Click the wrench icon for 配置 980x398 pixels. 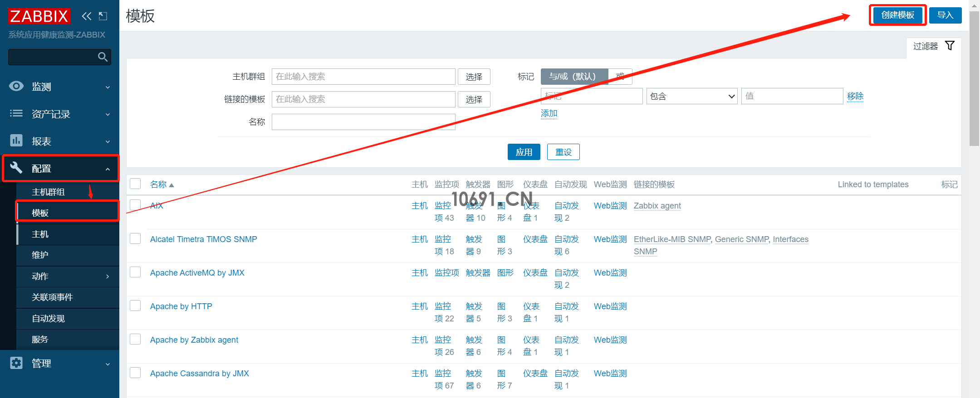coord(16,168)
